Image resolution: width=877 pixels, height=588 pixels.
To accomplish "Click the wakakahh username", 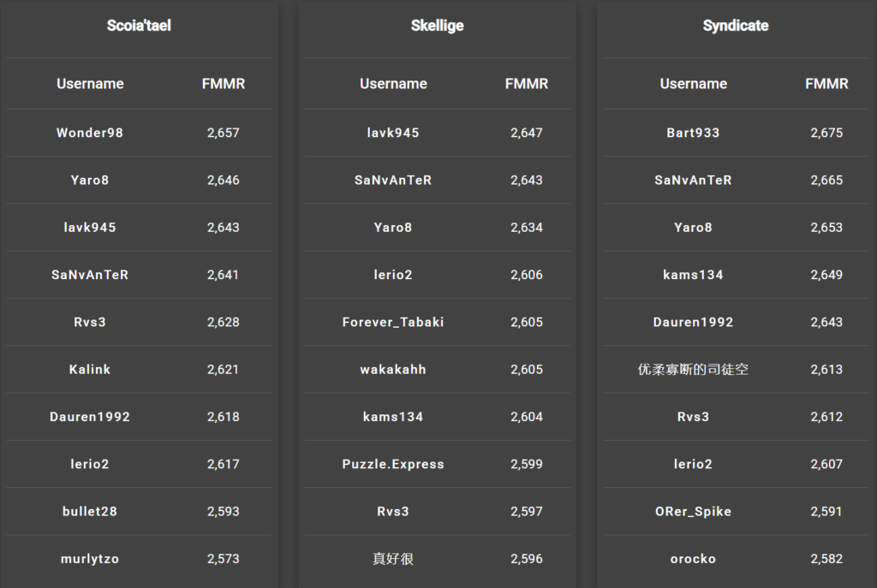I will [393, 370].
